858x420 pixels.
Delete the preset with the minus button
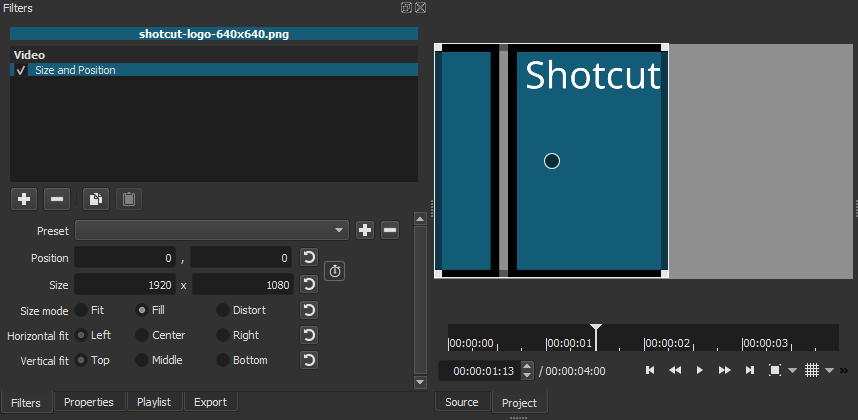390,230
